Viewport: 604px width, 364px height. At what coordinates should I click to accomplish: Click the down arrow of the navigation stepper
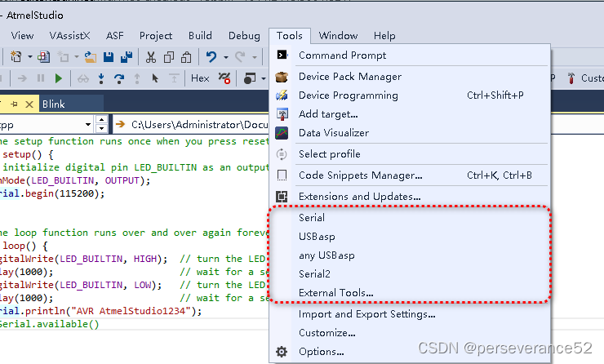point(101,129)
